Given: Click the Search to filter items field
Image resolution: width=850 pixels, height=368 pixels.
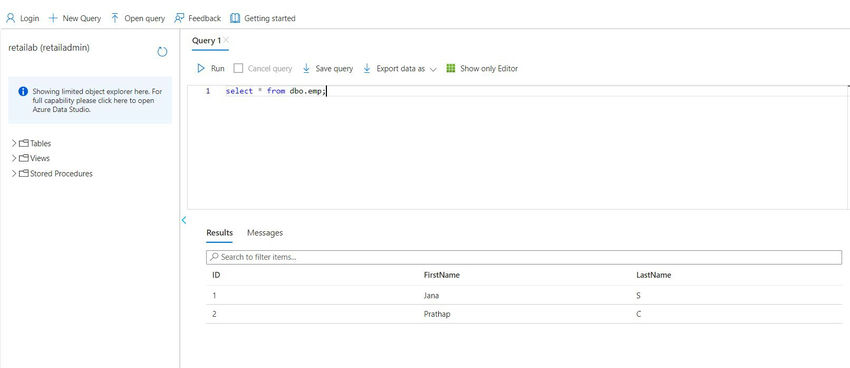Looking at the screenshot, I should point(524,257).
